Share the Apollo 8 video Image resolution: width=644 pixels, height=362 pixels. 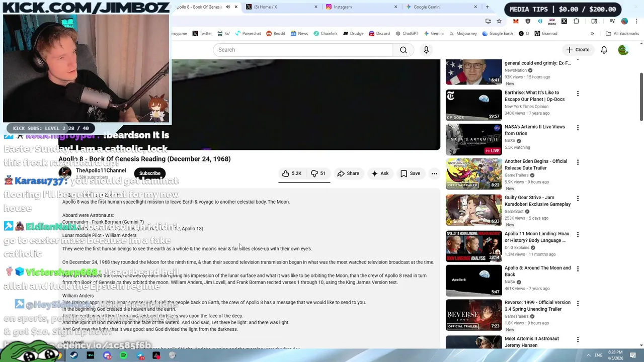(348, 173)
